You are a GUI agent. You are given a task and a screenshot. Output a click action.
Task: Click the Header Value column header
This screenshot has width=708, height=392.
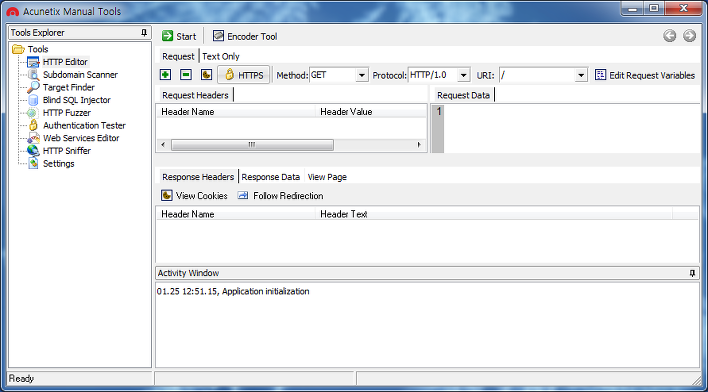pyautogui.click(x=371, y=111)
